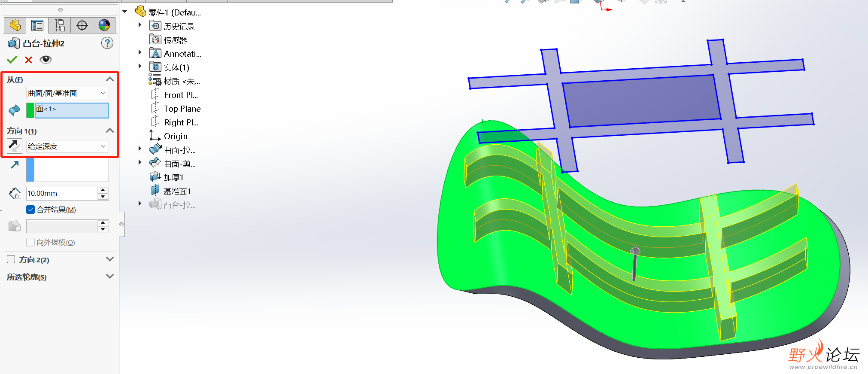This screenshot has height=374, width=868.
Task: Click the 材质 material icon in the tree
Action: 155,80
